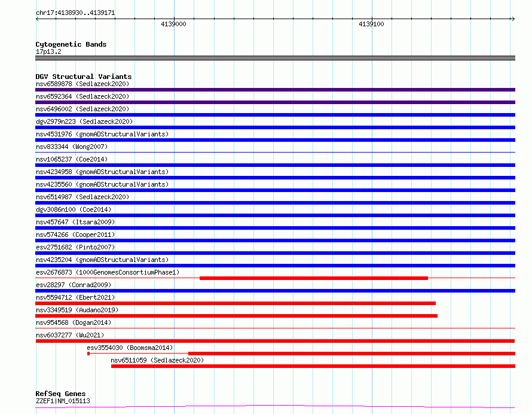
Task: Click the thick red bar of esv3554030
Action: [x=352, y=354]
